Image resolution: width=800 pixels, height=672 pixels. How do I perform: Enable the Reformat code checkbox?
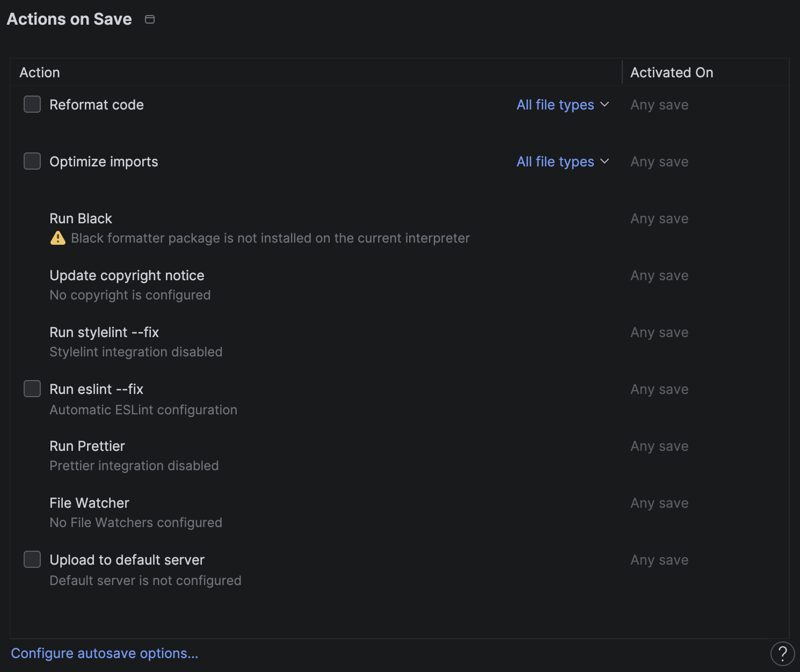[32, 104]
